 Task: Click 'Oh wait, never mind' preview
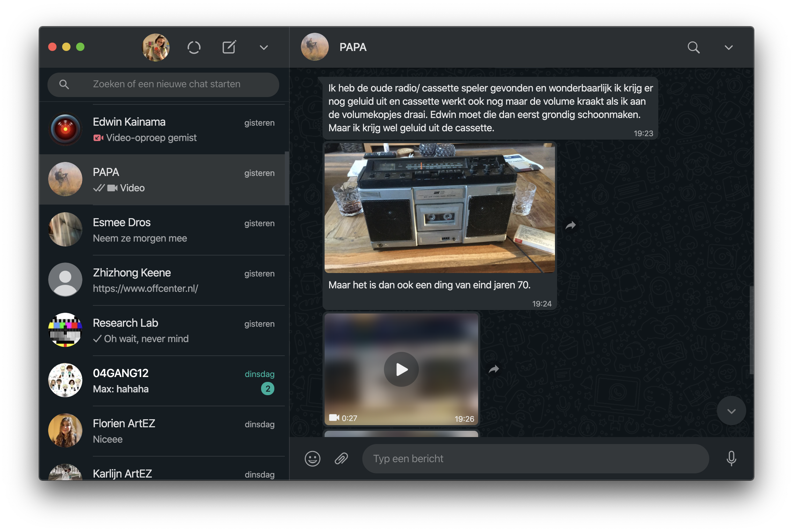(x=146, y=339)
